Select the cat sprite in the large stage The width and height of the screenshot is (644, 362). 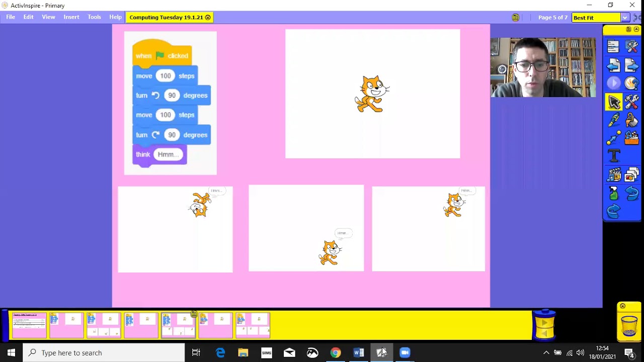(372, 94)
